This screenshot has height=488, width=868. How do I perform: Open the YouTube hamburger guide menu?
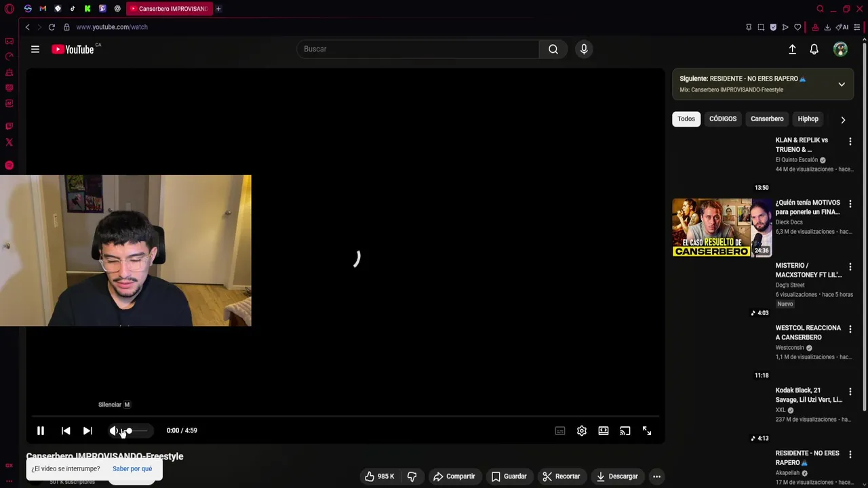pos(35,49)
